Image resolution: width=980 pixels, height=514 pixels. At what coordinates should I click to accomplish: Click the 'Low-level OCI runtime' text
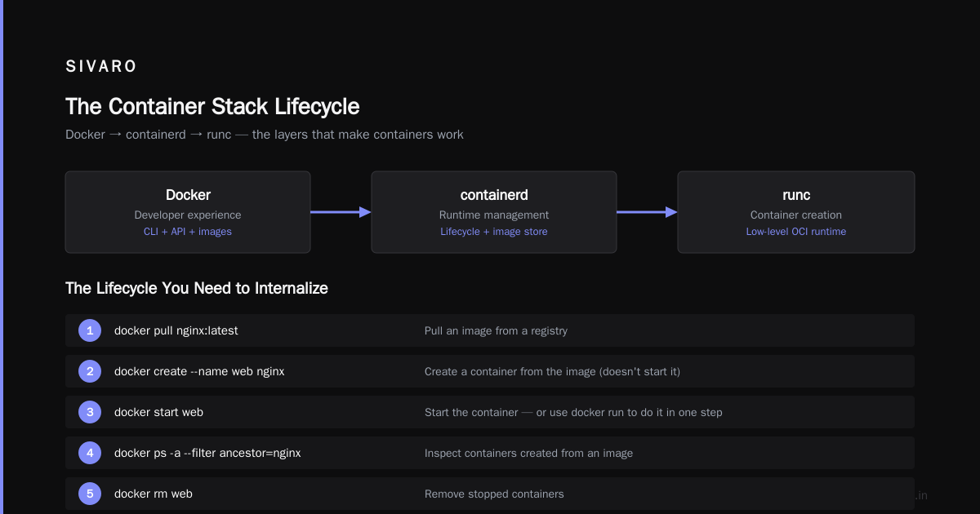click(x=796, y=232)
